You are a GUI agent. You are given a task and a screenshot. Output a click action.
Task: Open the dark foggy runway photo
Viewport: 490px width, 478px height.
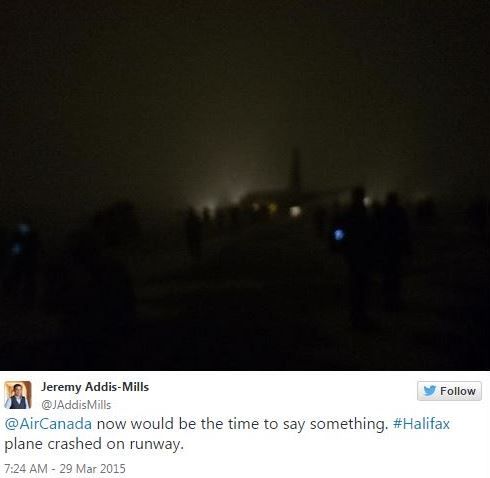coord(245,185)
